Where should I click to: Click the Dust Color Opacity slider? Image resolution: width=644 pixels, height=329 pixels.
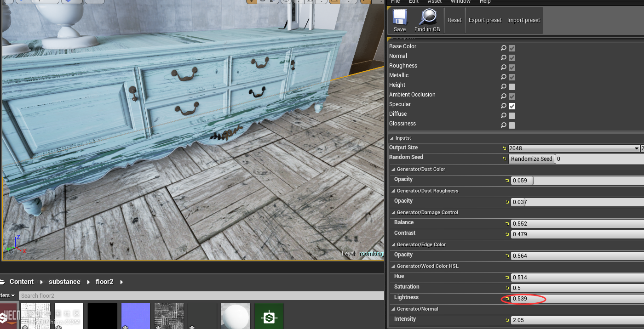(x=577, y=181)
